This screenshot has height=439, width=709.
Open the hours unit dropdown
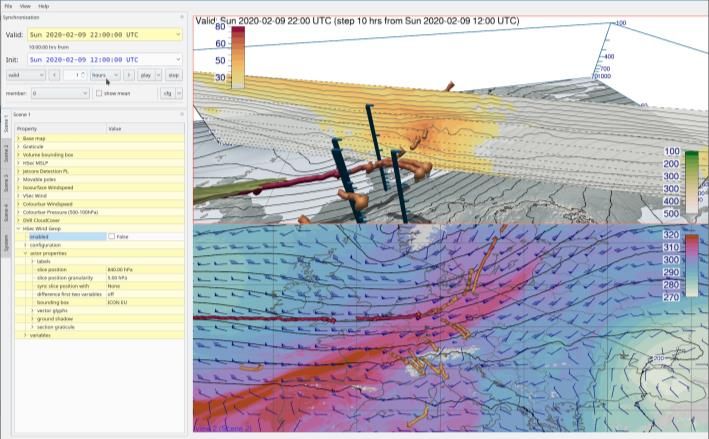(105, 75)
